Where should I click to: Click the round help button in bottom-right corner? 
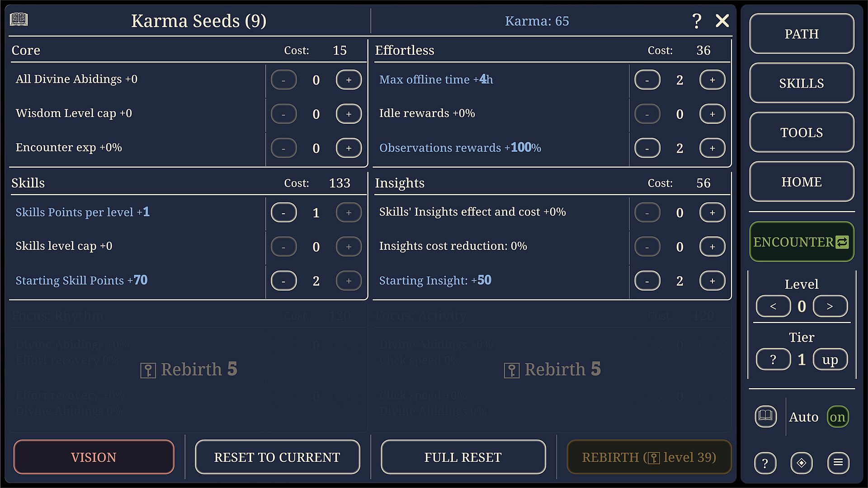(x=765, y=463)
